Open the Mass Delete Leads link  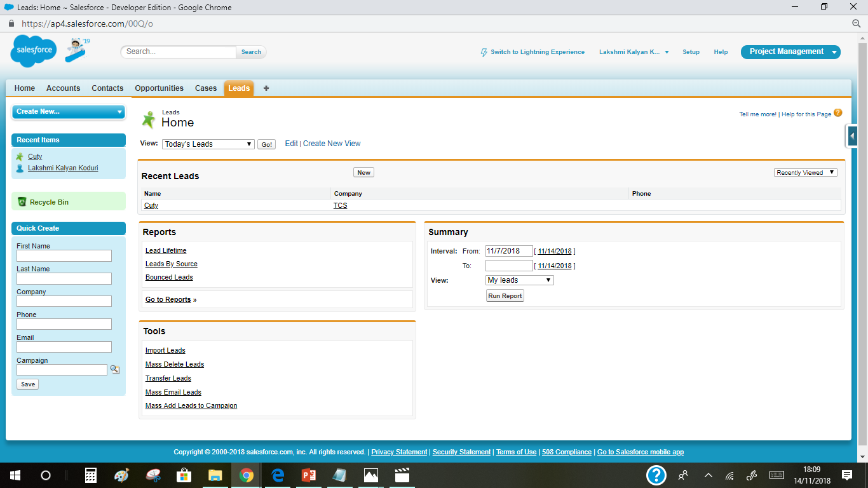click(175, 365)
